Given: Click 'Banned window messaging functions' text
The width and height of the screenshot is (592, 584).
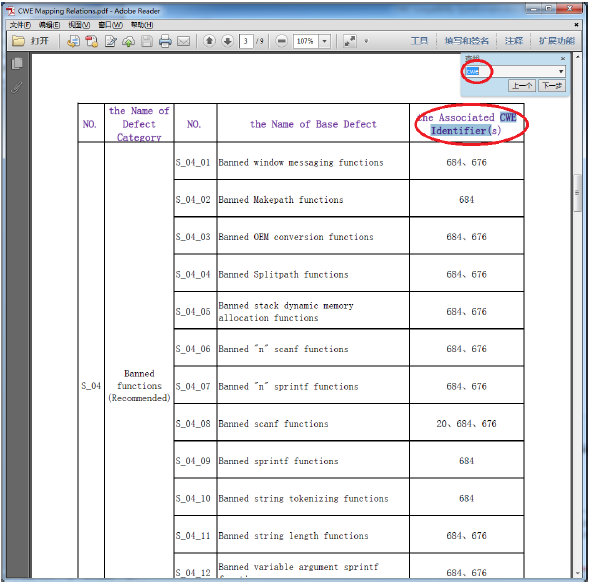Looking at the screenshot, I should 301,163.
